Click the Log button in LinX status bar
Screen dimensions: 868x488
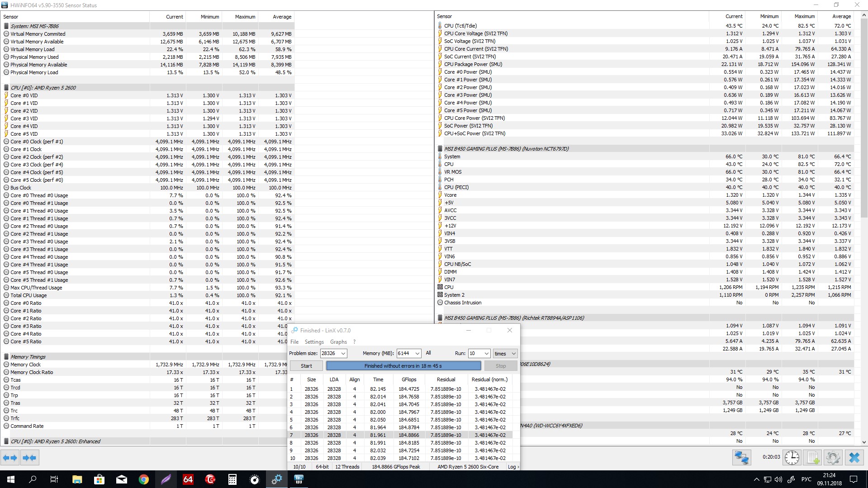coord(513,467)
